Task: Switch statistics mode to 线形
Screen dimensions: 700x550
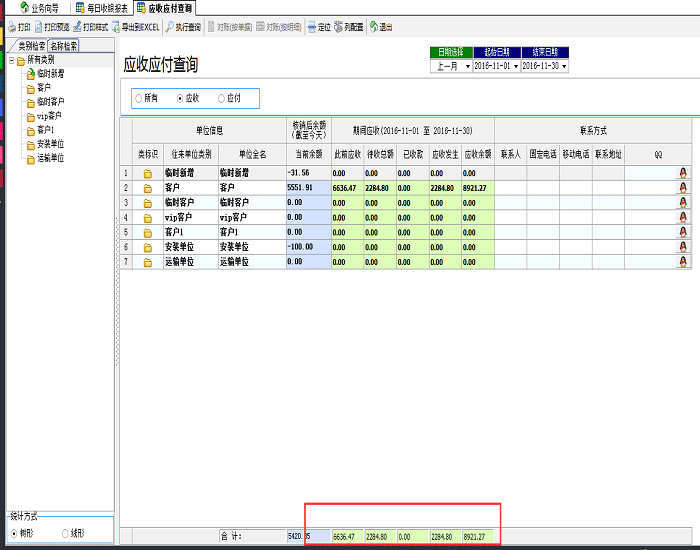Action: [x=66, y=534]
